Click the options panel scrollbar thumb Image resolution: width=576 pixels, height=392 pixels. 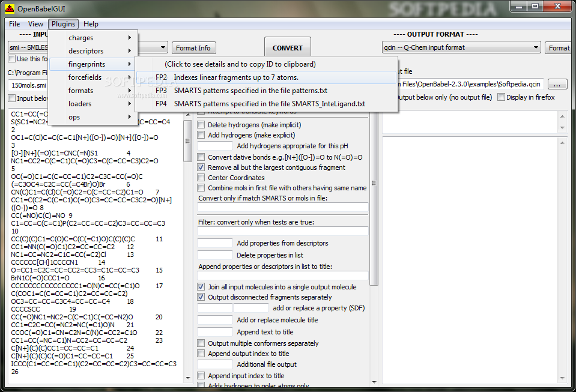[x=374, y=198]
